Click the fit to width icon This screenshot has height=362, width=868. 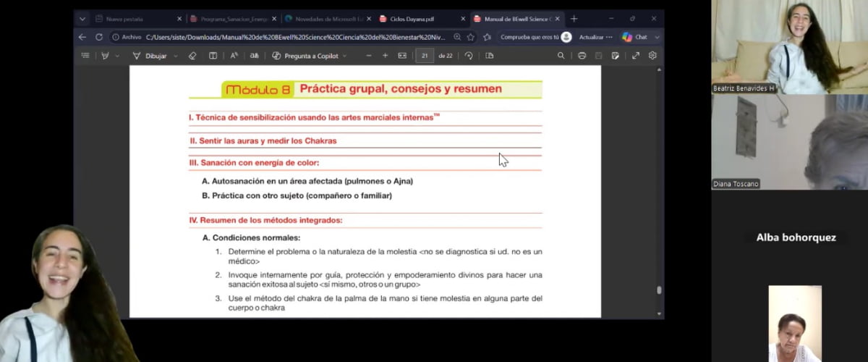coord(402,56)
